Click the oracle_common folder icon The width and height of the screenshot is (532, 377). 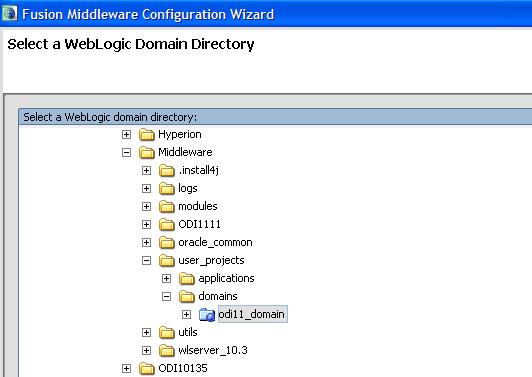coord(167,243)
